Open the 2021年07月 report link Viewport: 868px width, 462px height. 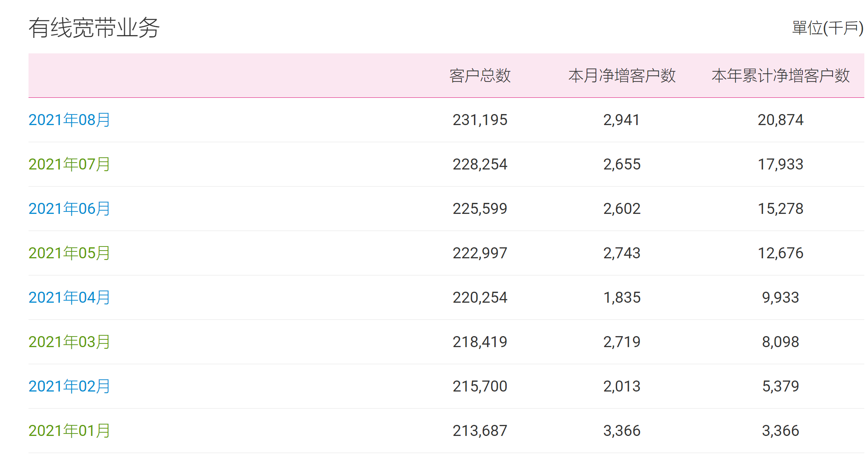(69, 164)
